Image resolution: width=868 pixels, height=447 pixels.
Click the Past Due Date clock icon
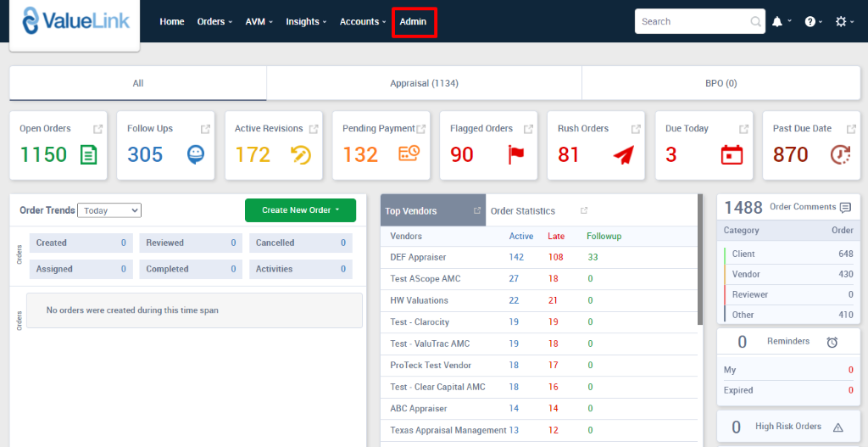pos(839,154)
